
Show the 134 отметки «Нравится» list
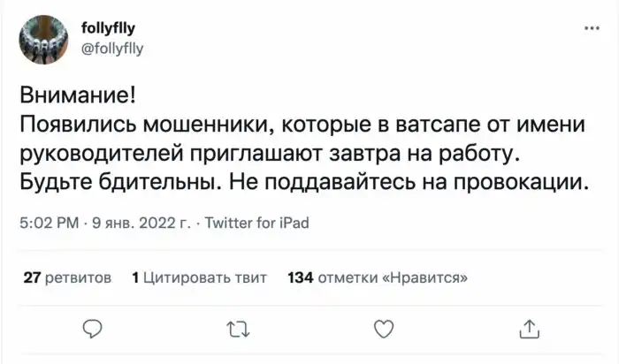378,277
